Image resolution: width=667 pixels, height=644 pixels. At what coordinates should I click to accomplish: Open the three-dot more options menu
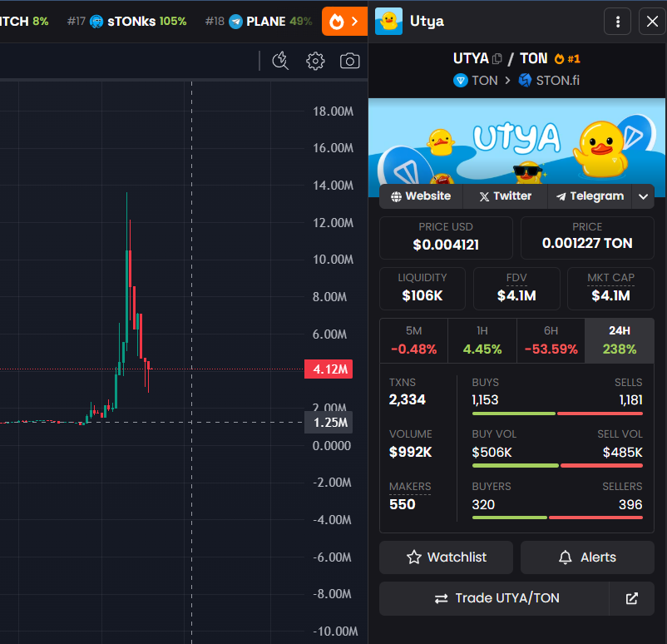click(618, 22)
